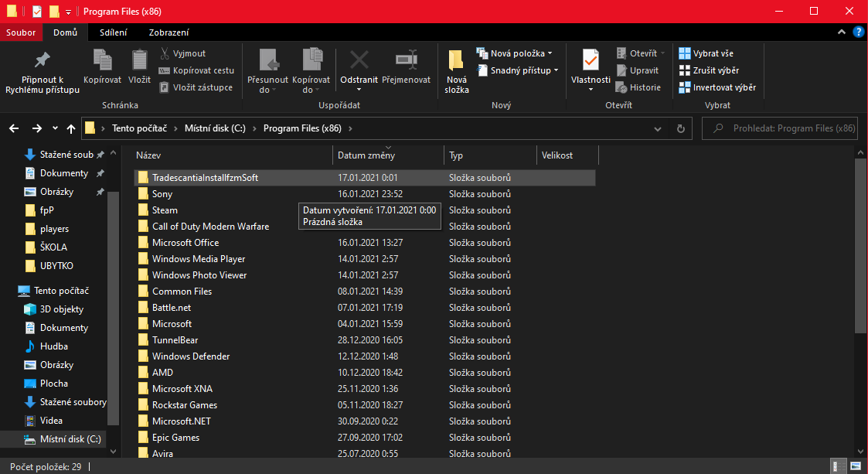Screen dimensions: 868x474
Task: Click the Vyjmout scissors icon
Action: (x=165, y=53)
